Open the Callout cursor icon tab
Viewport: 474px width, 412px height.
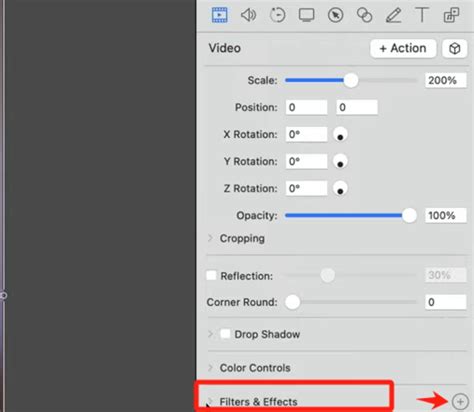(335, 15)
